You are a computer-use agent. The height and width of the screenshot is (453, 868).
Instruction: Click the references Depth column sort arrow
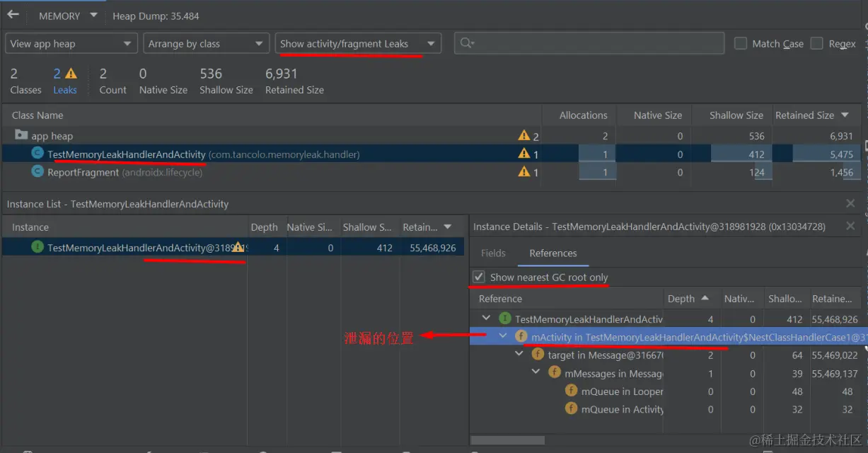coord(705,299)
